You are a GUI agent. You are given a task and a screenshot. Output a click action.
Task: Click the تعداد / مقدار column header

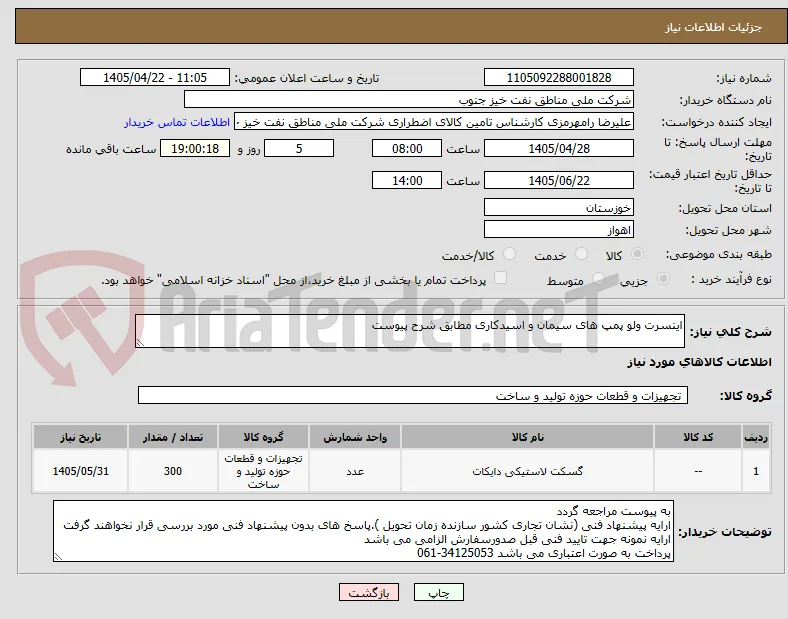172,437
